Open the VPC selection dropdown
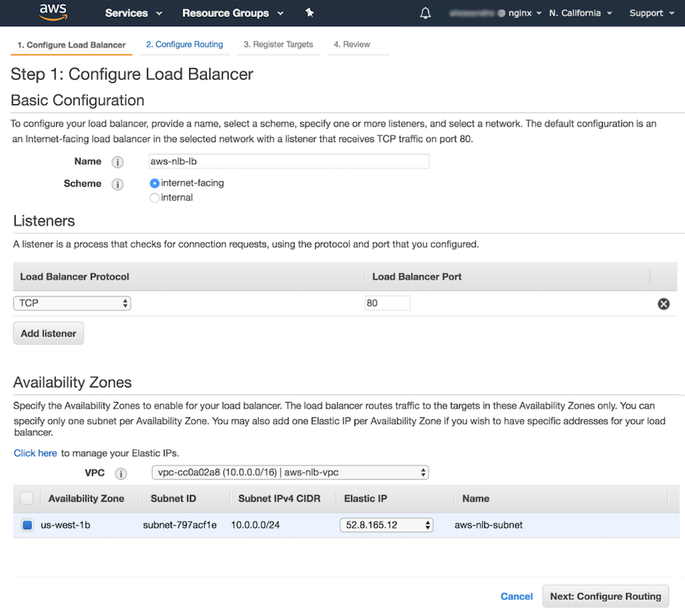The width and height of the screenshot is (685, 616). click(x=290, y=472)
